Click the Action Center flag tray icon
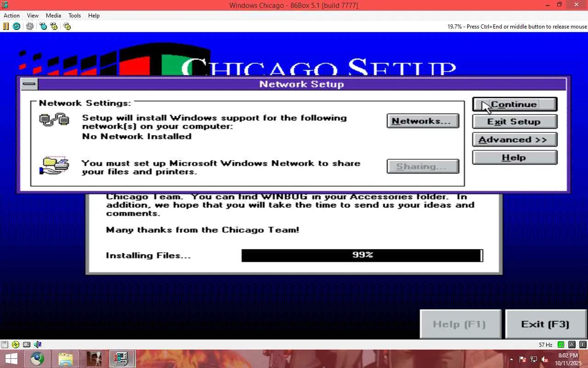Screen dimensions: 588x368 click(x=523, y=359)
